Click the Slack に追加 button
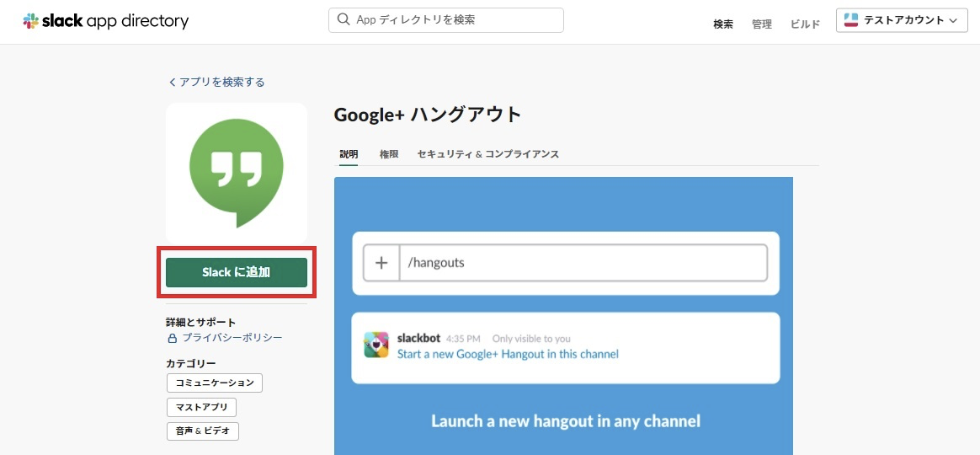980x455 pixels. [237, 272]
